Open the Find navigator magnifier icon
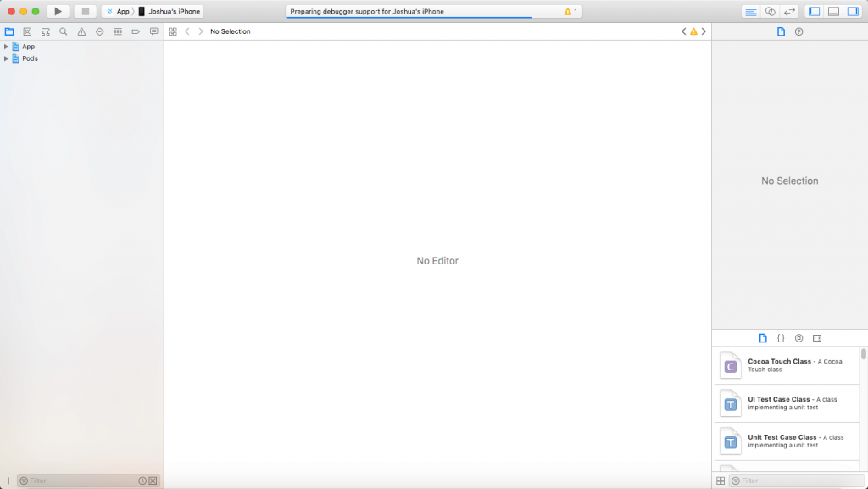Viewport: 868px width, 489px height. (63, 31)
